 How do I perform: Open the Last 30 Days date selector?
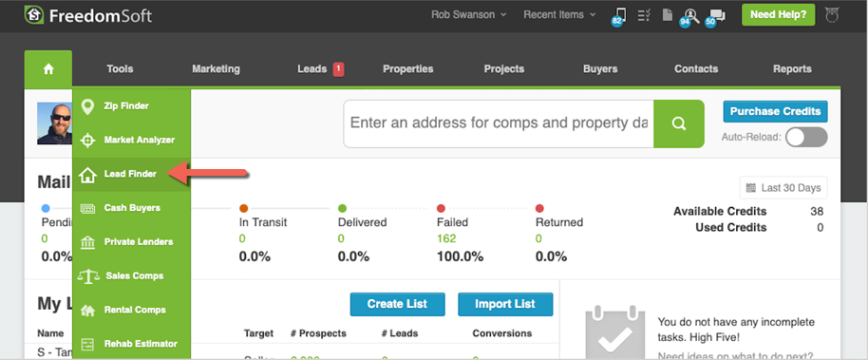coord(783,188)
